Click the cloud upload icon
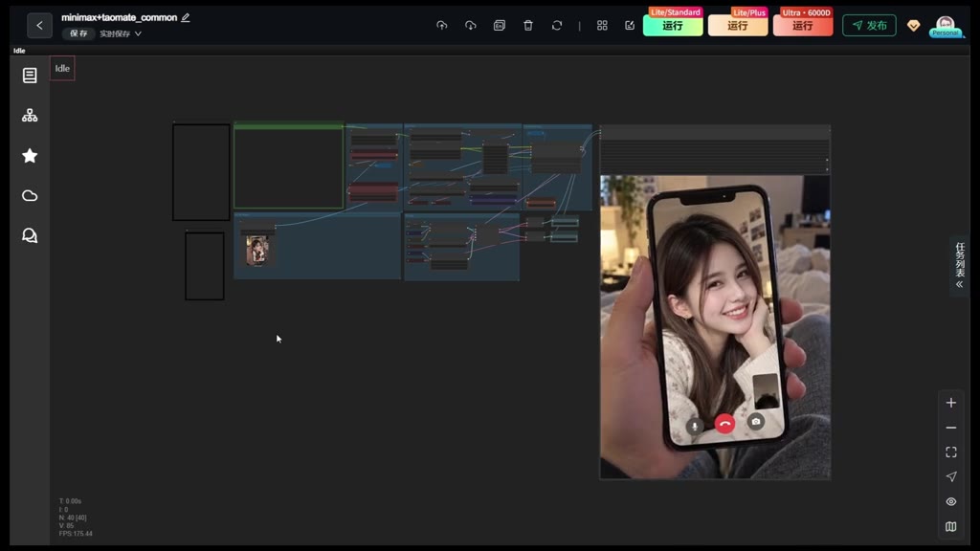Viewport: 980px width, 551px height. [442, 26]
